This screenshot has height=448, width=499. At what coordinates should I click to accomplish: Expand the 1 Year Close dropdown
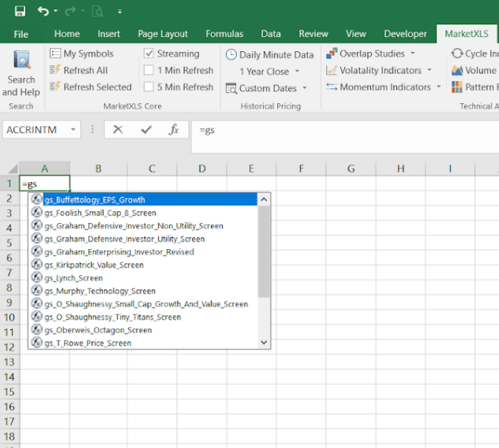297,71
